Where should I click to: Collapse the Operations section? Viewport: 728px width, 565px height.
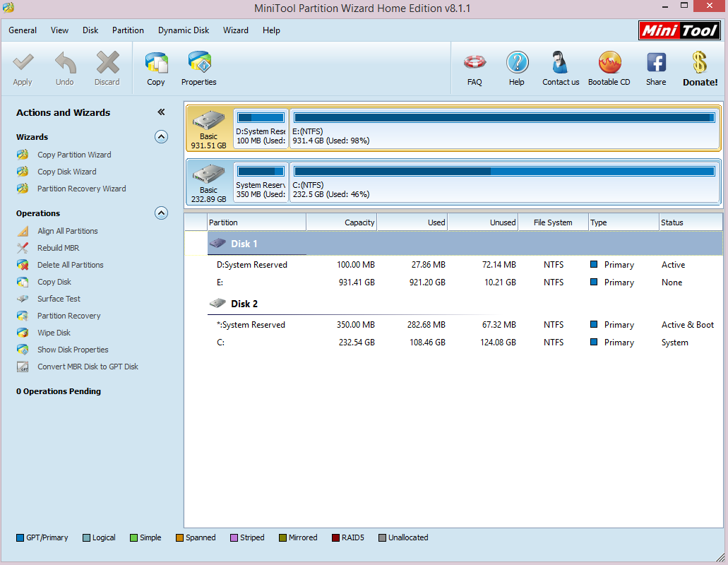[x=161, y=213]
